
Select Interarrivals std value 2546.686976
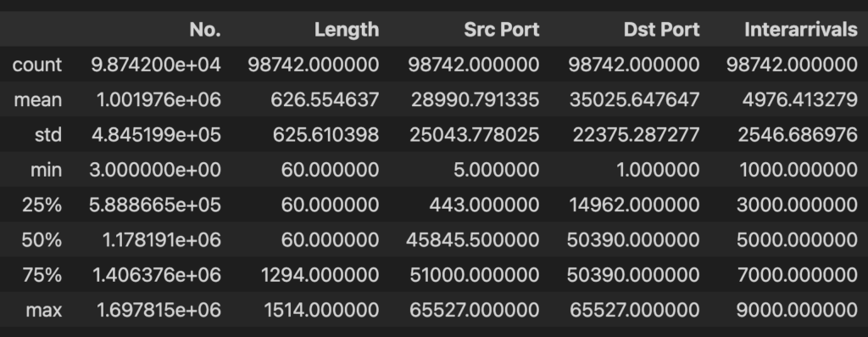point(800,135)
